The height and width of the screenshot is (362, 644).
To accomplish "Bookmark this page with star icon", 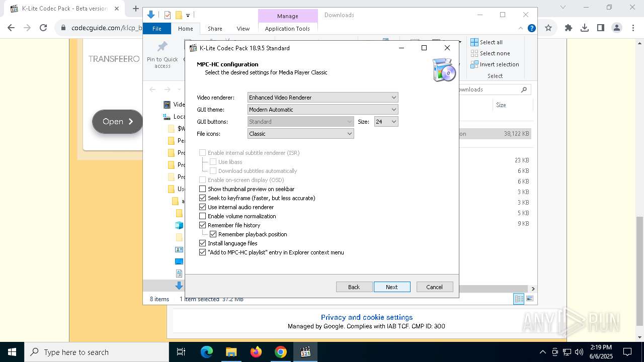I will pyautogui.click(x=548, y=28).
